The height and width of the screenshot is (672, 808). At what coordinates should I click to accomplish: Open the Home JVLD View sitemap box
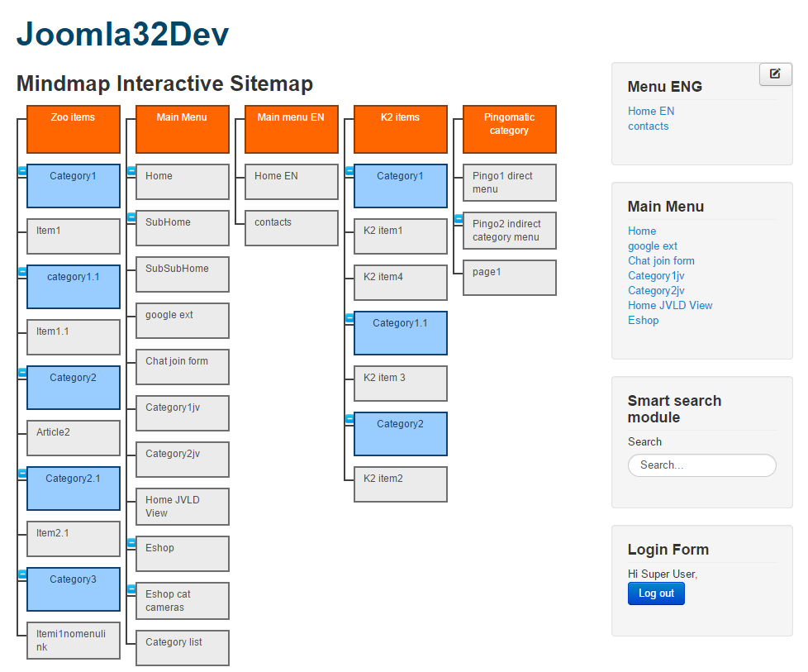(183, 507)
